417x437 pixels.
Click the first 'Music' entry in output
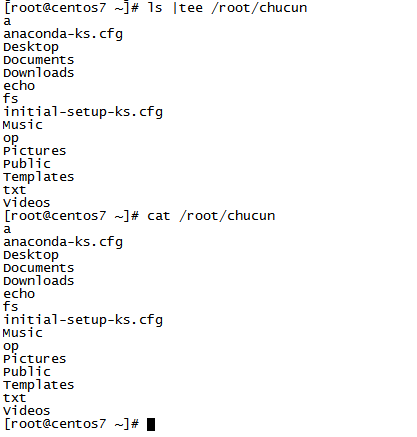[23, 125]
